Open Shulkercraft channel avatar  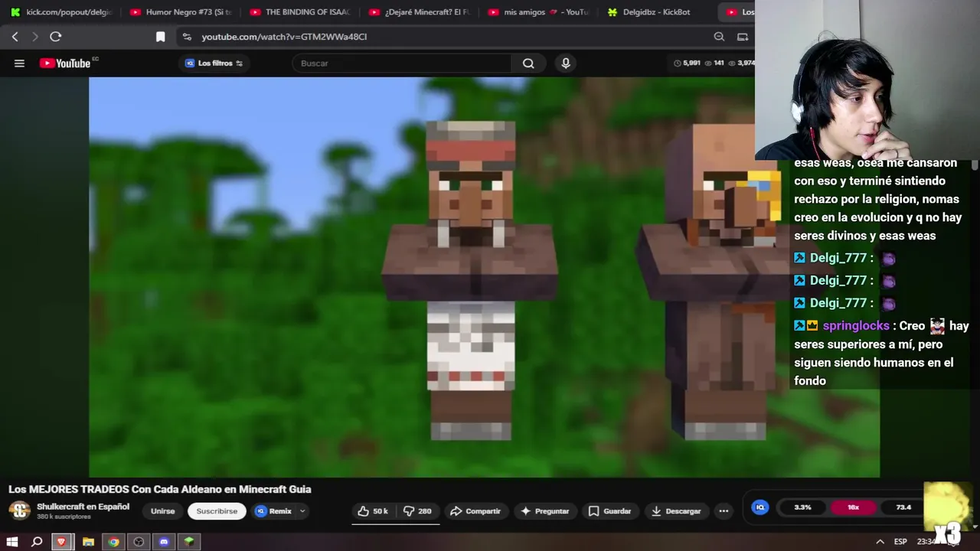(x=19, y=510)
